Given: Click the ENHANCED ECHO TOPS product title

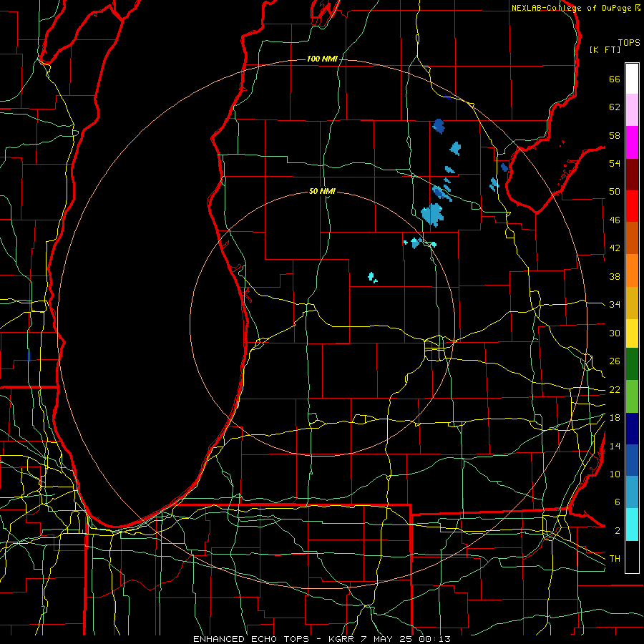Looking at the screenshot, I should (250, 639).
